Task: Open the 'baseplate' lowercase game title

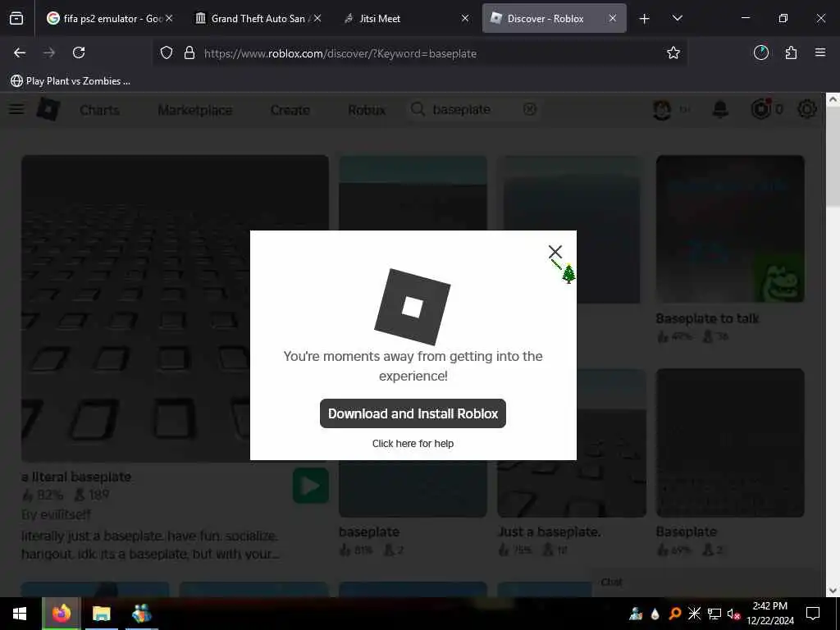Action: coord(369,532)
